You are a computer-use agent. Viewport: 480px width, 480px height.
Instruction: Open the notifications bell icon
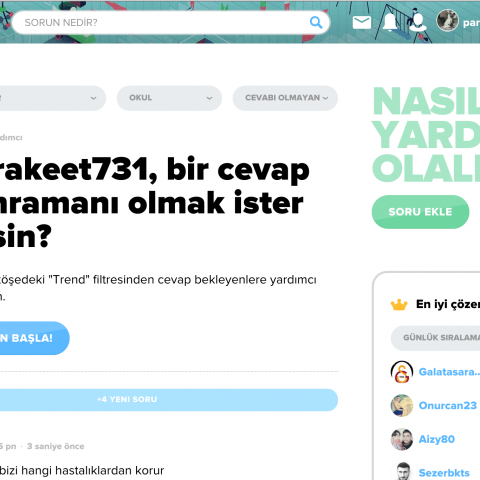click(390, 22)
